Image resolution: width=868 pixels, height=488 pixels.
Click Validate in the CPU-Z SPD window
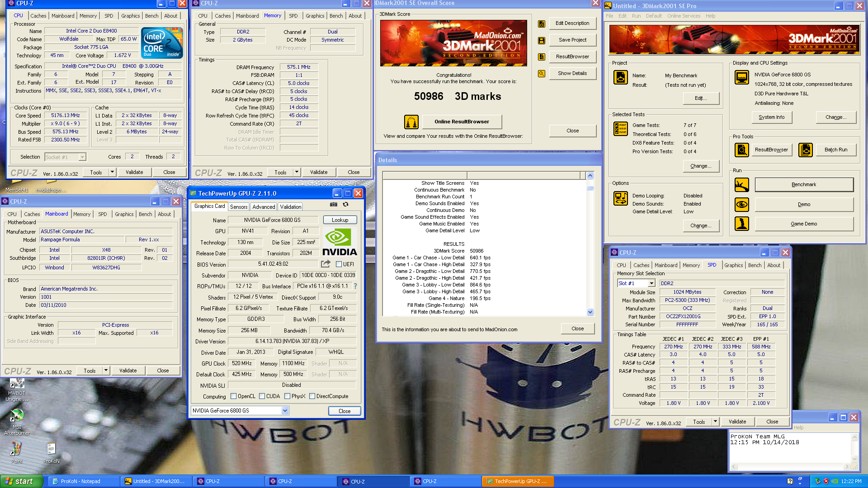pyautogui.click(x=737, y=422)
